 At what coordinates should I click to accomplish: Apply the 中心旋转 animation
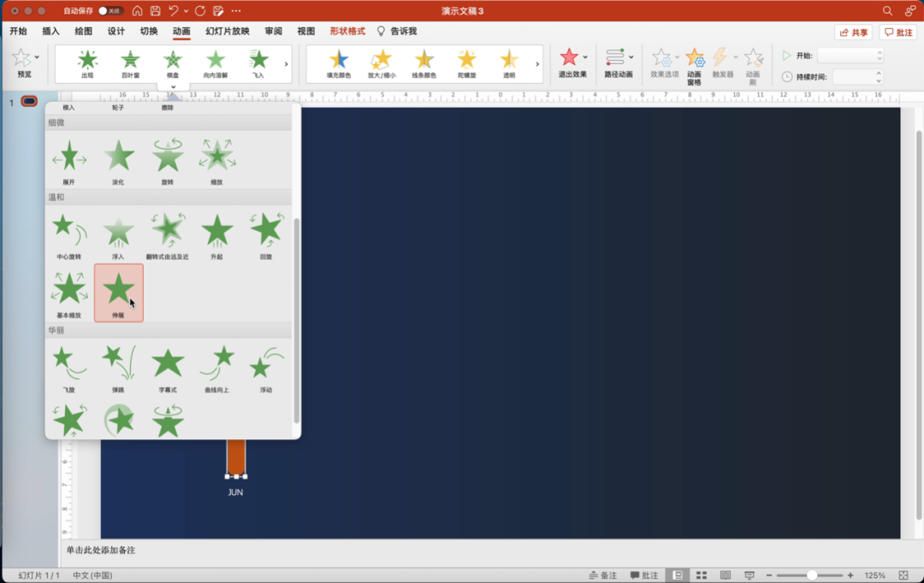(x=69, y=236)
